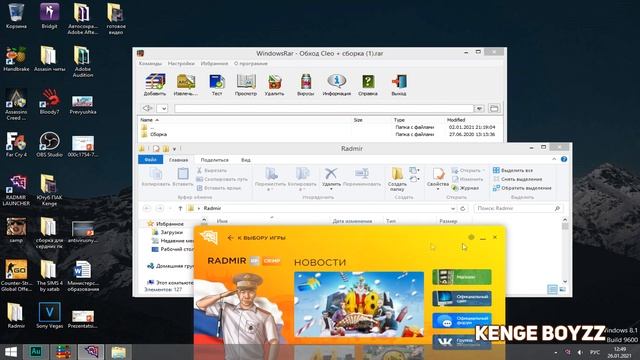Image resolution: width=640 pixels, height=360 pixels.
Task: Switch Explorer to details view icon
Action: point(552,289)
